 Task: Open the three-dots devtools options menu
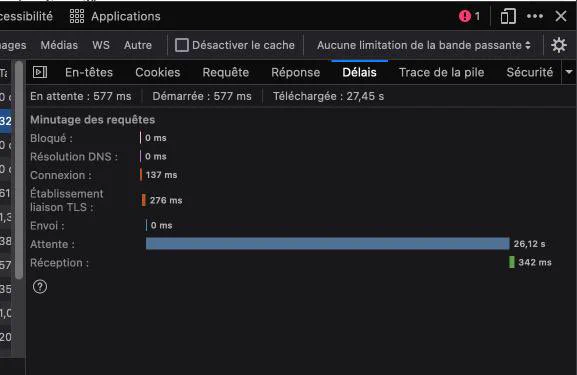(x=535, y=16)
